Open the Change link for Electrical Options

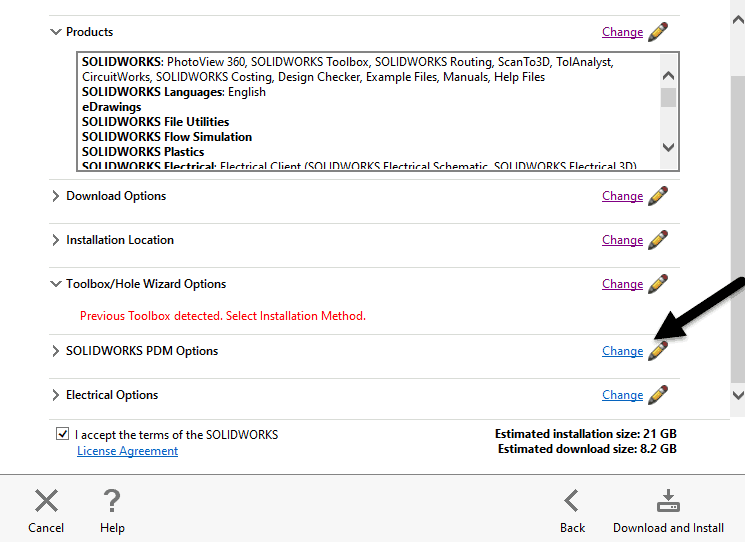tap(622, 395)
